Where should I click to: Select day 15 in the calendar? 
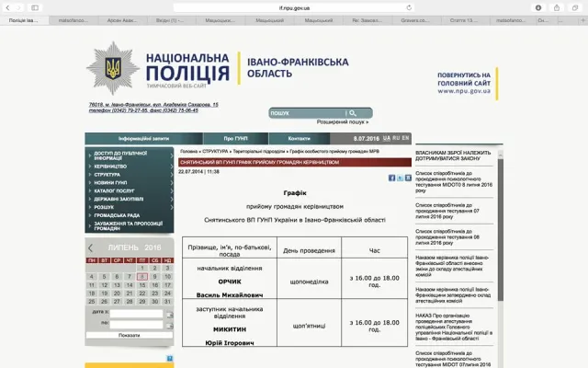click(x=142, y=285)
